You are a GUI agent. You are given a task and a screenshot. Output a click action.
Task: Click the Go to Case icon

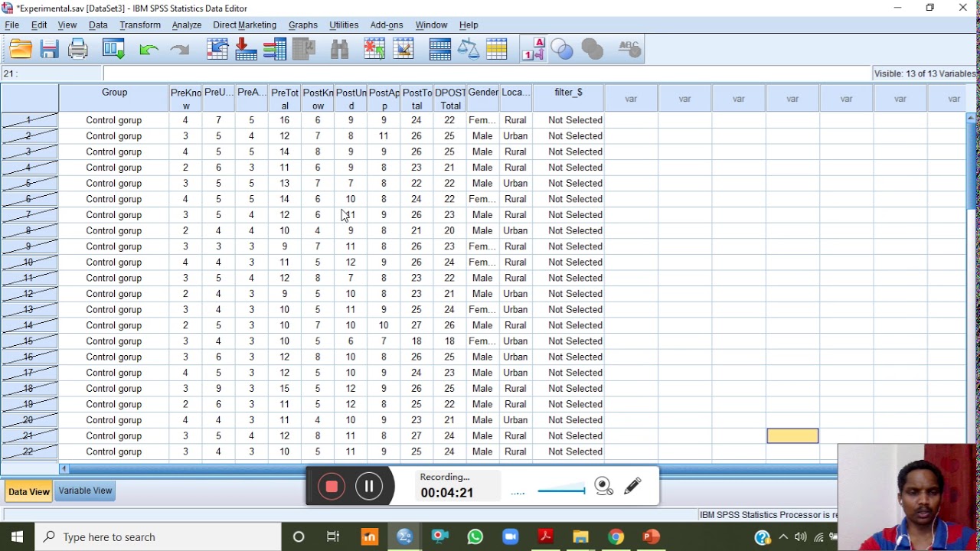pyautogui.click(x=217, y=50)
